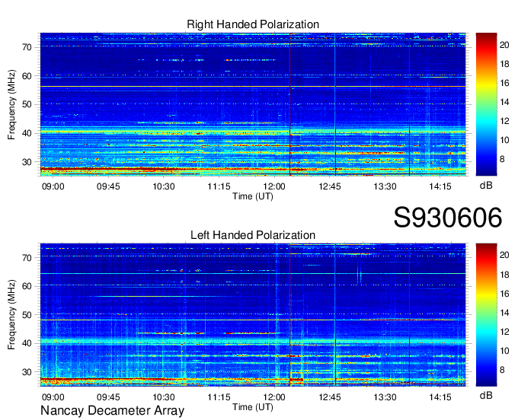Click the 14 dB value on Right Handed color bar

(x=504, y=102)
